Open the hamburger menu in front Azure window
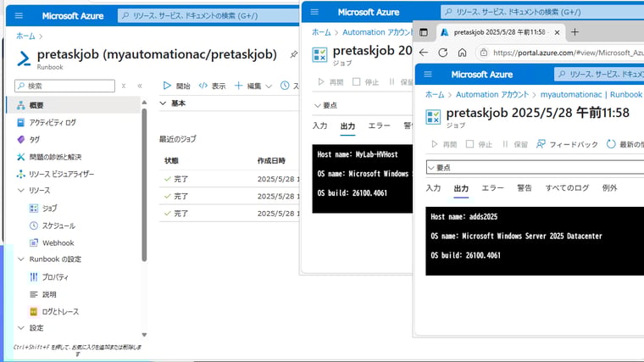Image resolution: width=644 pixels, height=362 pixels. pyautogui.click(x=428, y=75)
